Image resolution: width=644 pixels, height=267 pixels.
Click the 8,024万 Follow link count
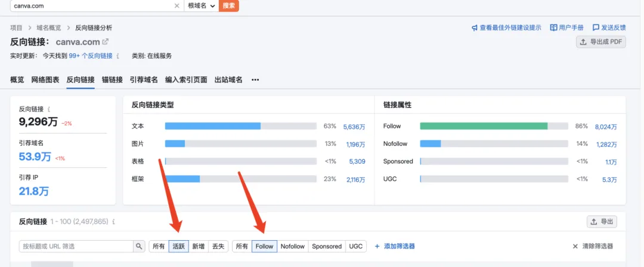pyautogui.click(x=606, y=127)
